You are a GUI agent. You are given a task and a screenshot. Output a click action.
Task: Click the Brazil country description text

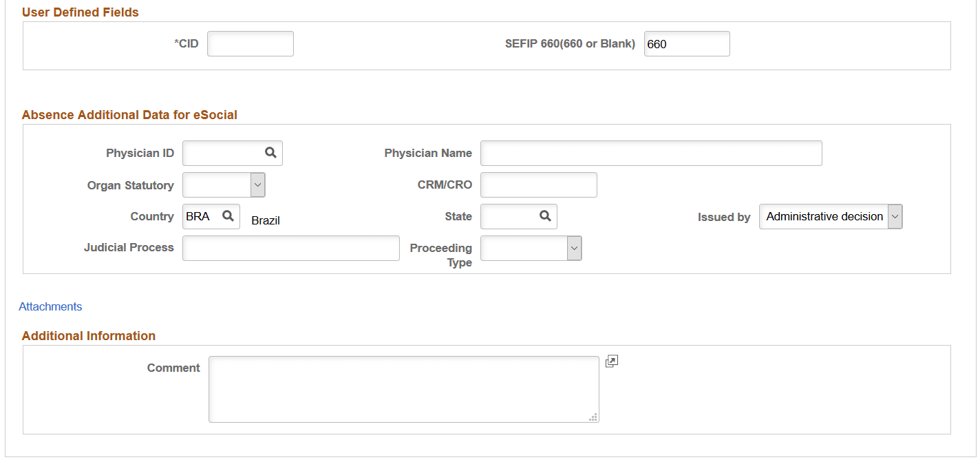coord(266,220)
